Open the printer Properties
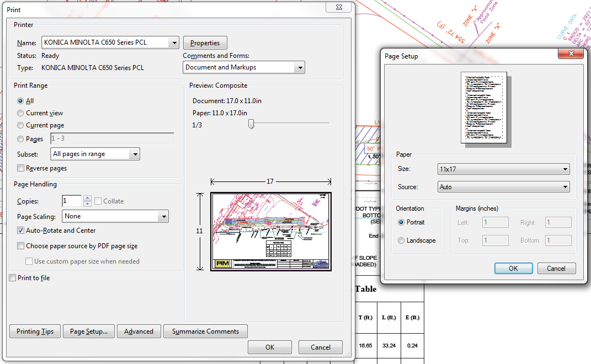Image resolution: width=591 pixels, height=364 pixels. click(205, 42)
